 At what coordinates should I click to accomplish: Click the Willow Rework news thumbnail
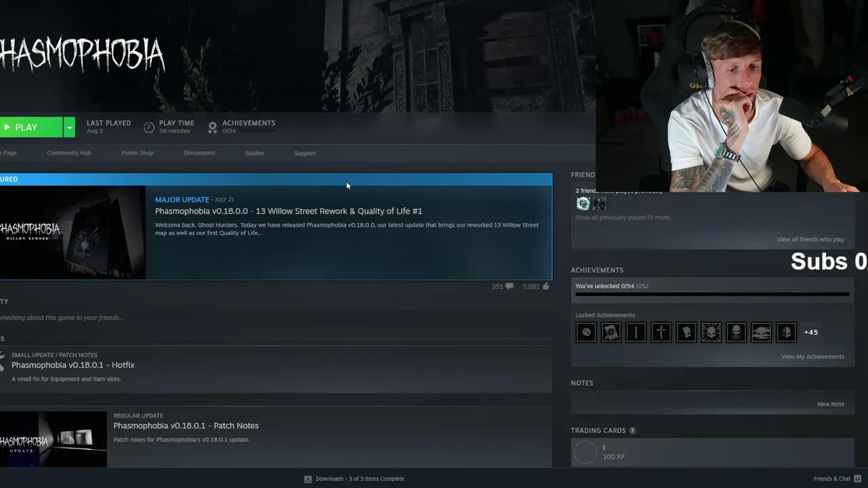(x=73, y=232)
